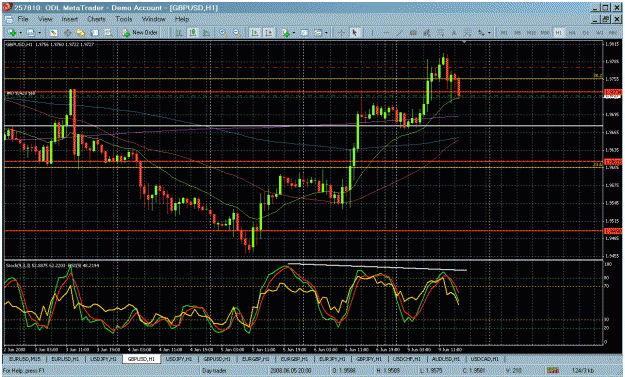Open the Charts menu
The width and height of the screenshot is (625, 377).
(96, 19)
